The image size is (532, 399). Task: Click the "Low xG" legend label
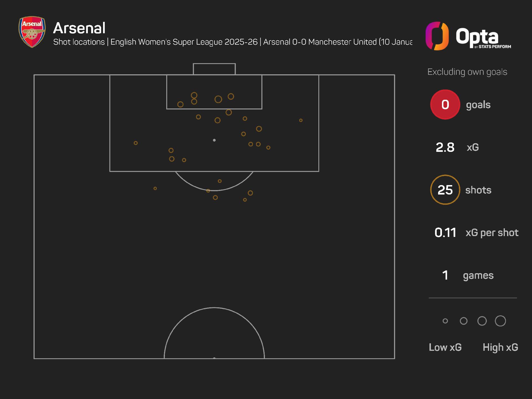coord(445,347)
